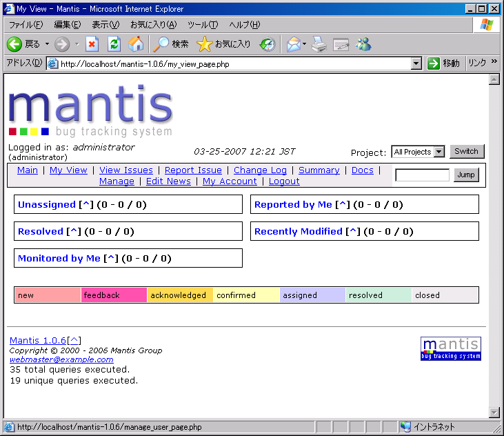Open Messenger people icon in toolbar

coord(363,44)
